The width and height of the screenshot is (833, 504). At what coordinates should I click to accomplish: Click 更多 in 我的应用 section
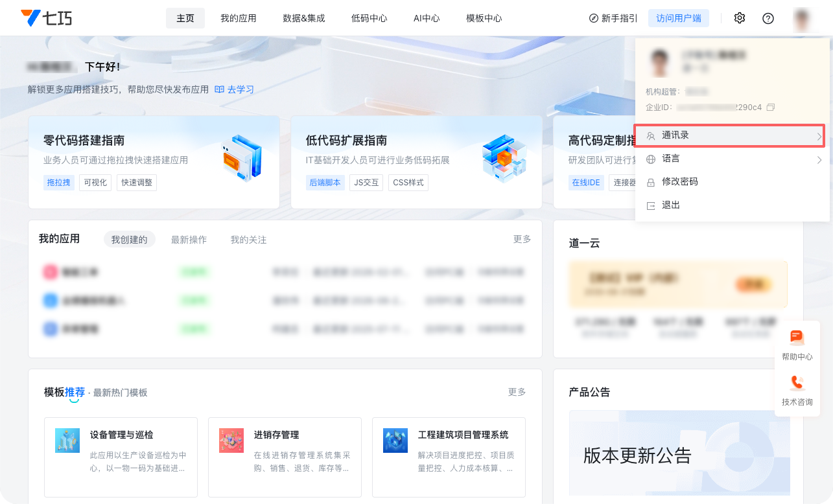coord(522,239)
